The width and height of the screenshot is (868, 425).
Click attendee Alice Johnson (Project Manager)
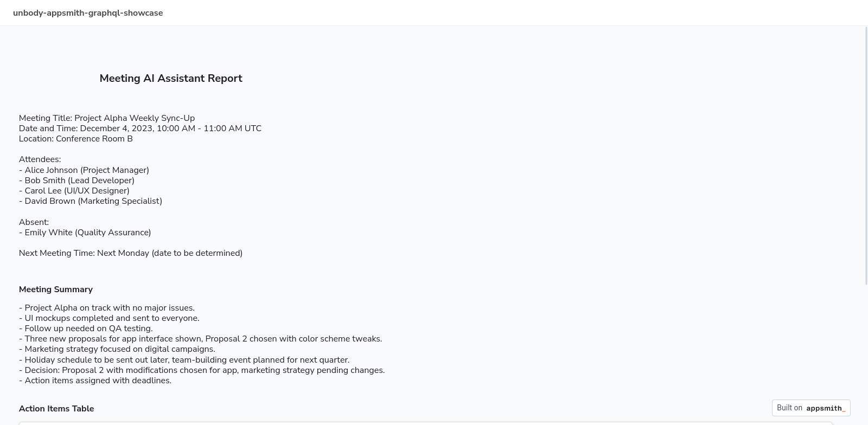(x=84, y=170)
